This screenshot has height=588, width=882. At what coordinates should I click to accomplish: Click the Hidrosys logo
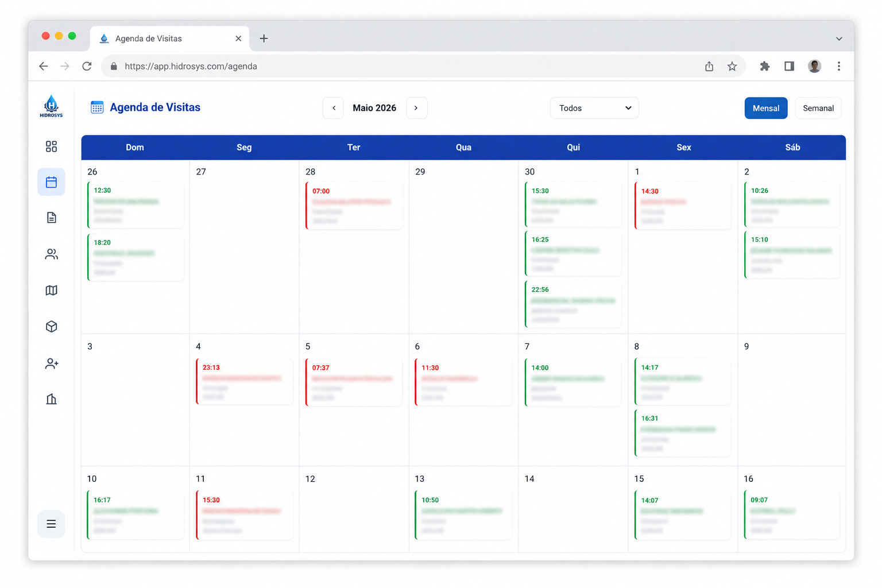[51, 106]
